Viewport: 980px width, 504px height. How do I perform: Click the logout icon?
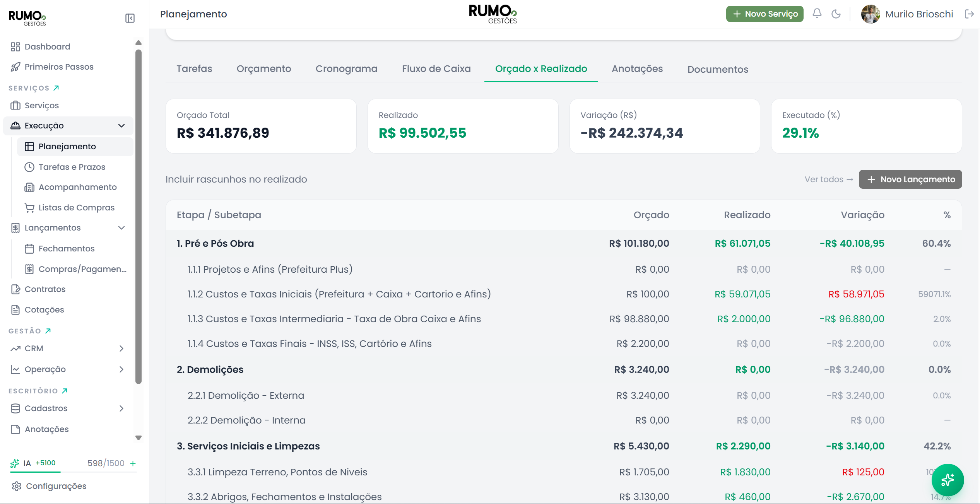969,14
